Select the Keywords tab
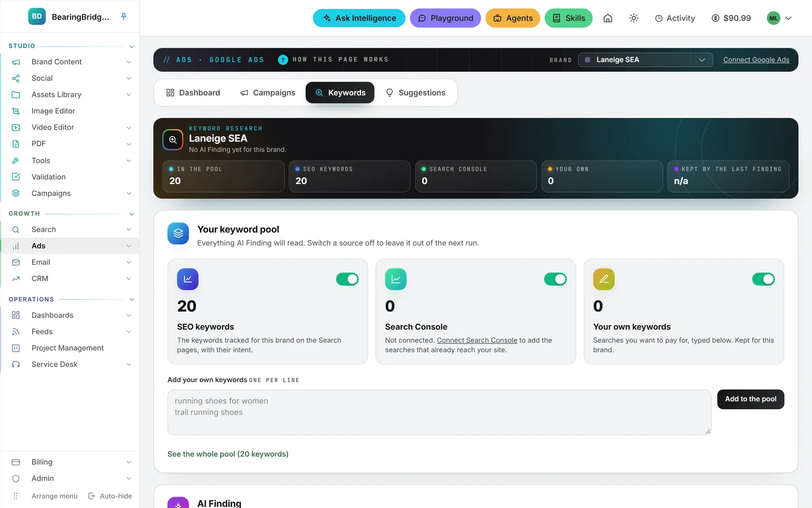Viewport: 812px width, 508px height. [x=340, y=93]
